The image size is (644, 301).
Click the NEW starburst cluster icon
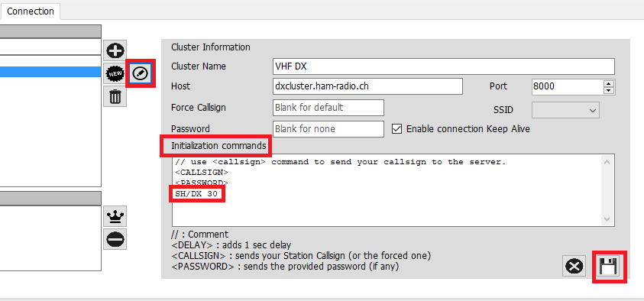(x=115, y=74)
